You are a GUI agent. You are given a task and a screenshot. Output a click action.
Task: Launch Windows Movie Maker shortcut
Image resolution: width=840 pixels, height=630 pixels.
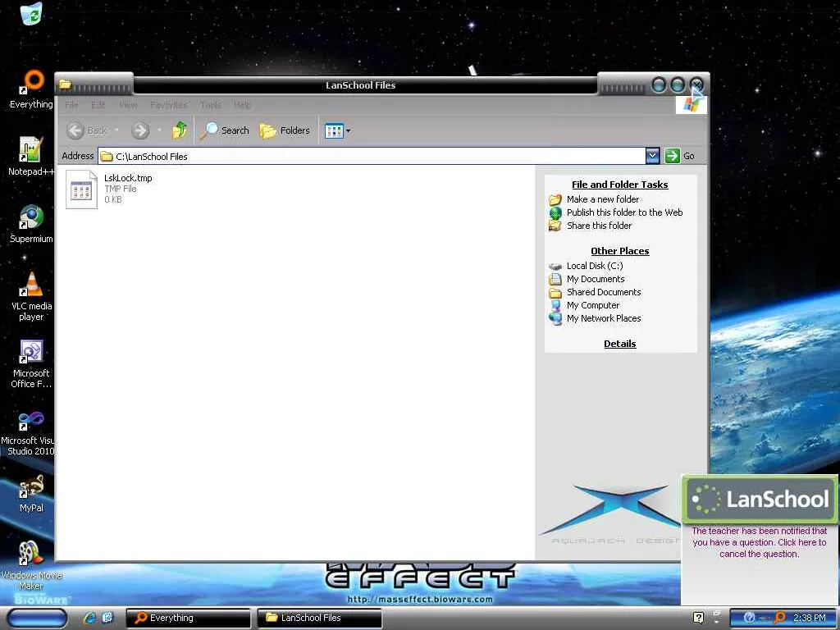[x=31, y=565]
